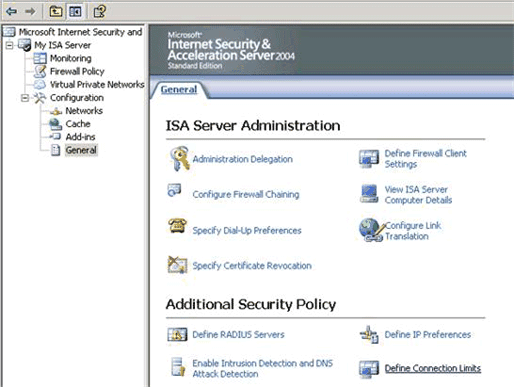Open Define Connection Limits link
This screenshot has height=387, width=514.
[433, 368]
